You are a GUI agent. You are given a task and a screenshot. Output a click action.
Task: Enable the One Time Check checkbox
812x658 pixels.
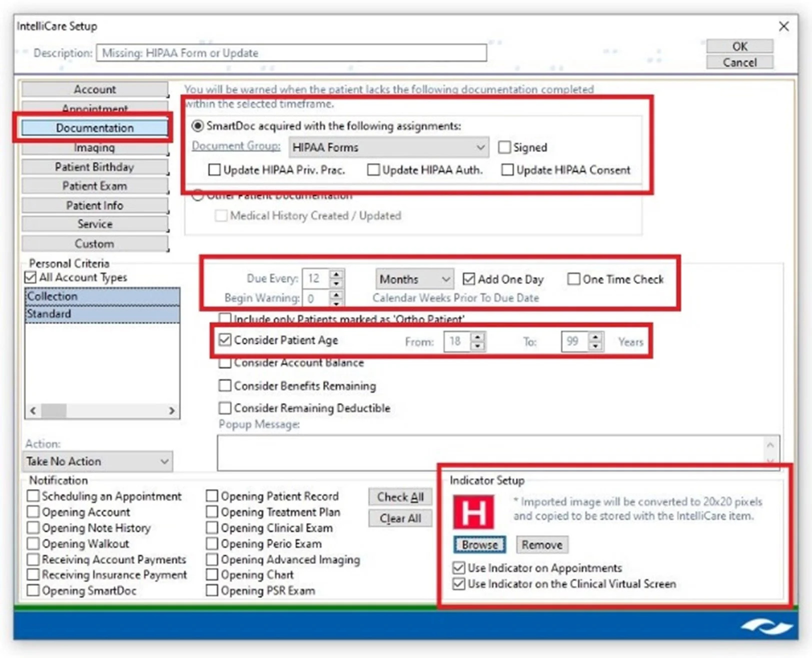click(x=573, y=279)
